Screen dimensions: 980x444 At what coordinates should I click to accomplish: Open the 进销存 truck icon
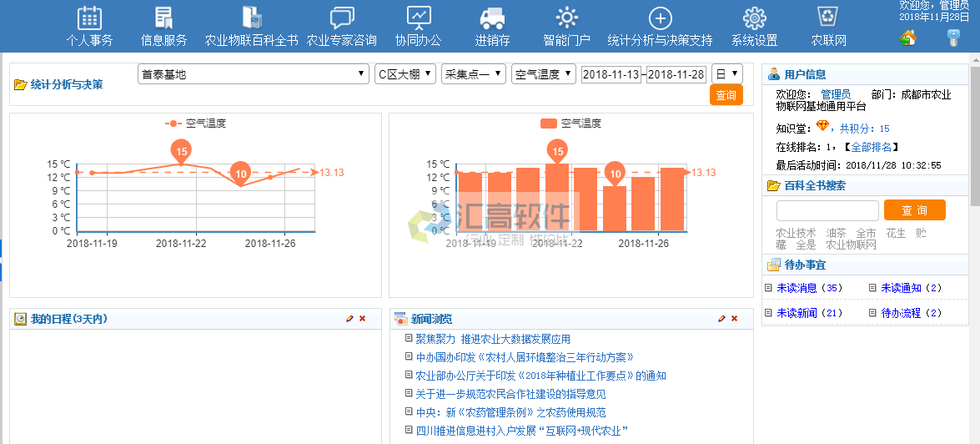[492, 18]
